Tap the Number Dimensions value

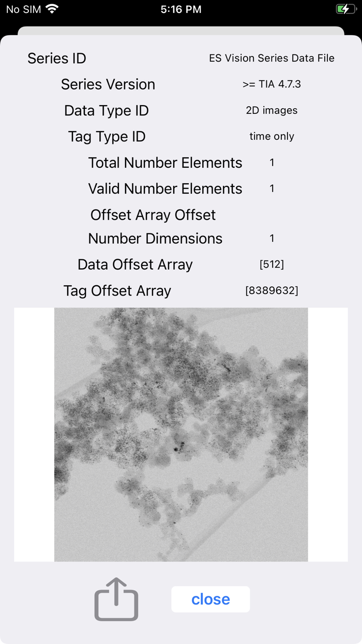pyautogui.click(x=271, y=238)
